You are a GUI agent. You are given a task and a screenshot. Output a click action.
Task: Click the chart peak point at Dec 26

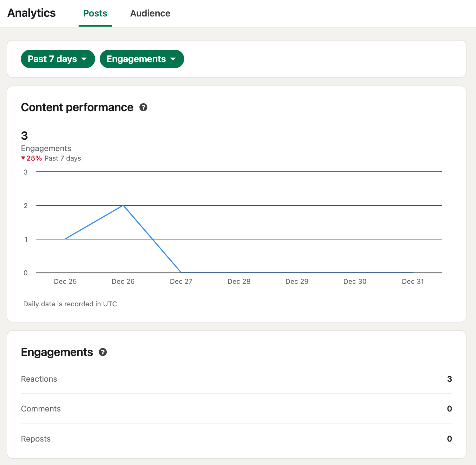pos(123,205)
